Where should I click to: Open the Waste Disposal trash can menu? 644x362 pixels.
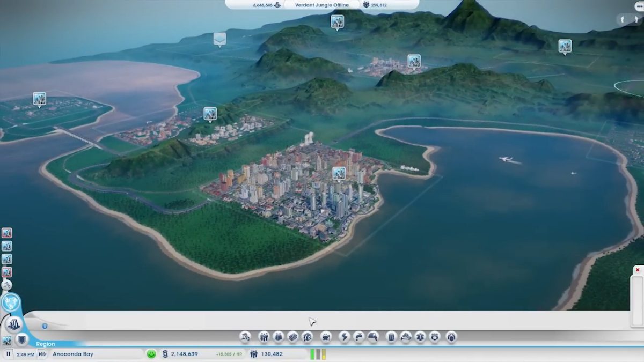391,337
